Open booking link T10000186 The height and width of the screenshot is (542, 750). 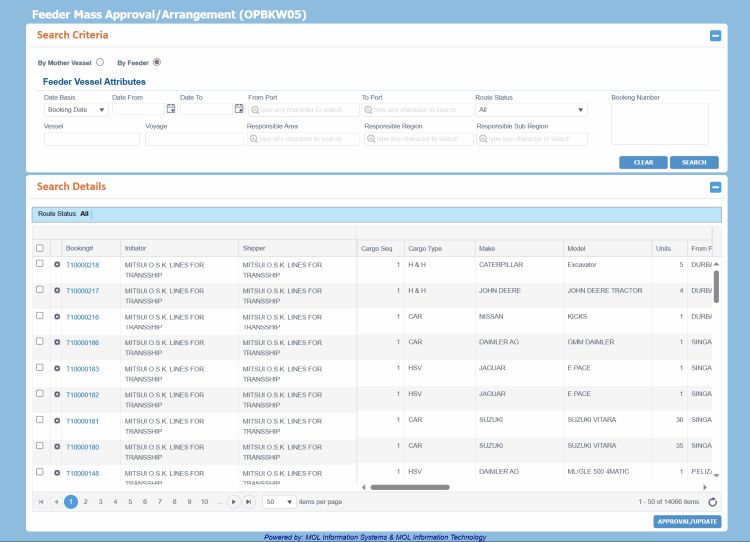tap(82, 342)
